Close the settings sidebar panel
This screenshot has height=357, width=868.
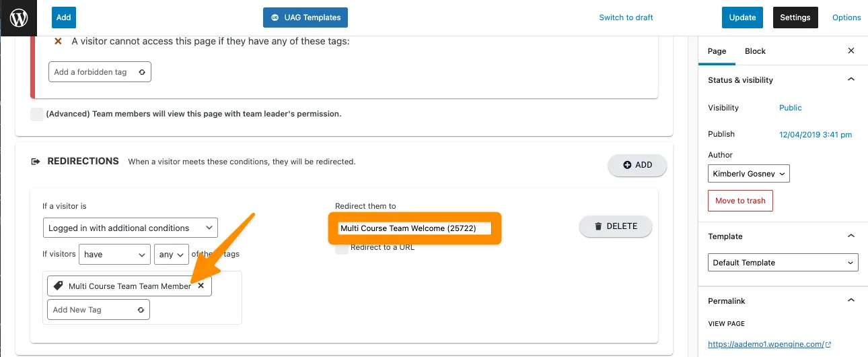pyautogui.click(x=851, y=51)
